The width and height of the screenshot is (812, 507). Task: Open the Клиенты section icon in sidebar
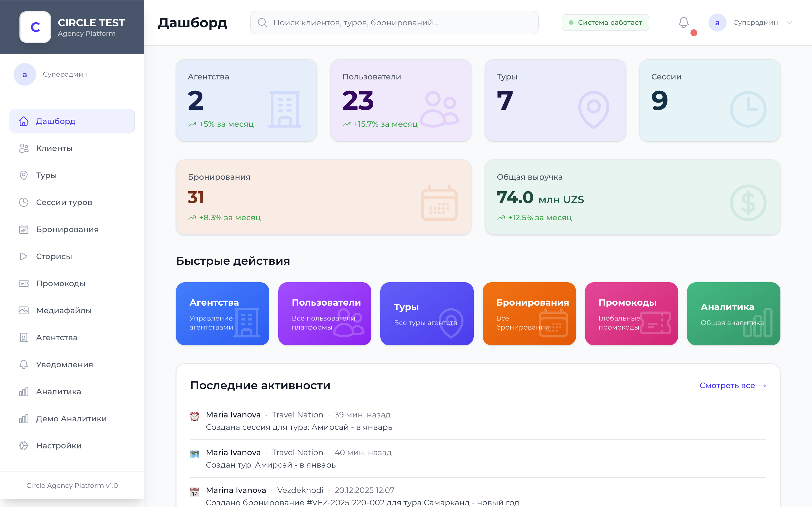click(23, 148)
